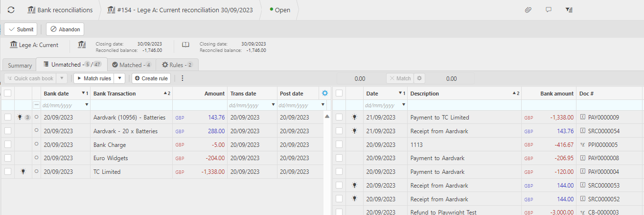Open the three-dot more options menu

click(x=183, y=78)
